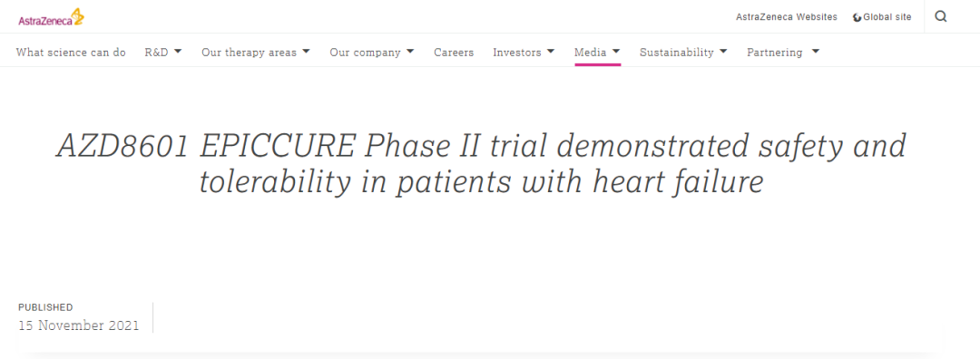Expand the Investors dropdown arrow
This screenshot has width=980, height=359.
pyautogui.click(x=551, y=52)
